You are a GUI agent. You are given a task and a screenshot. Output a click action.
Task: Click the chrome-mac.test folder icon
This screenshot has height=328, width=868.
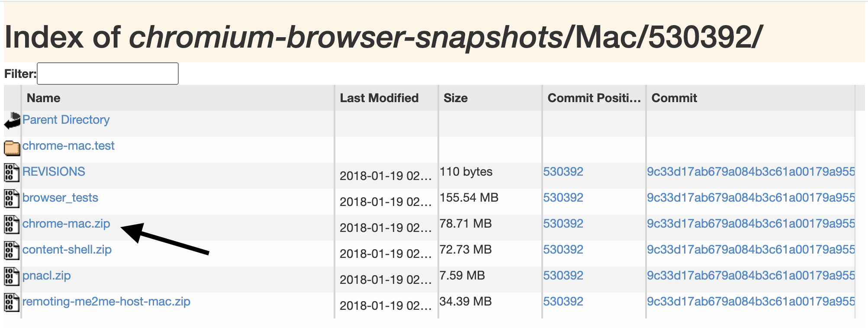[x=12, y=148]
